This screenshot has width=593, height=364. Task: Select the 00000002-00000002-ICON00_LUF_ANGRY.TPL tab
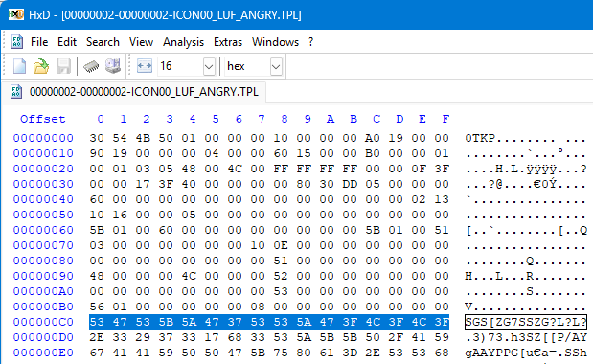135,92
